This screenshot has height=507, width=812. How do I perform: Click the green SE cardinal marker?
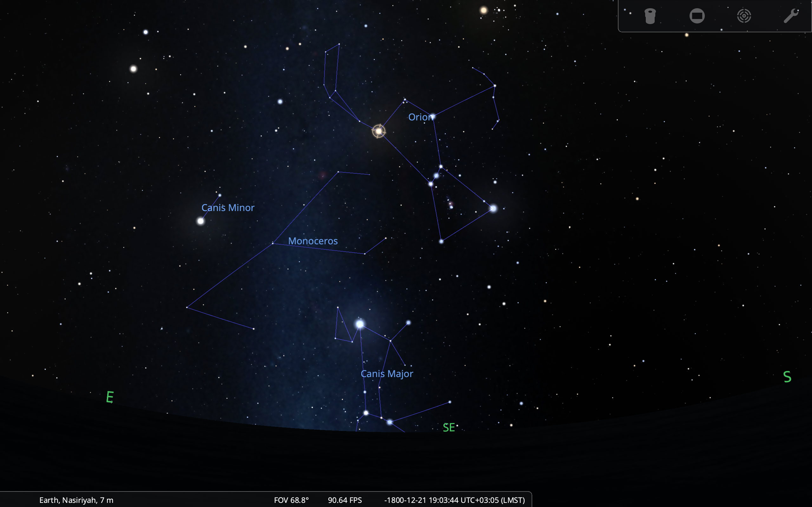click(449, 427)
